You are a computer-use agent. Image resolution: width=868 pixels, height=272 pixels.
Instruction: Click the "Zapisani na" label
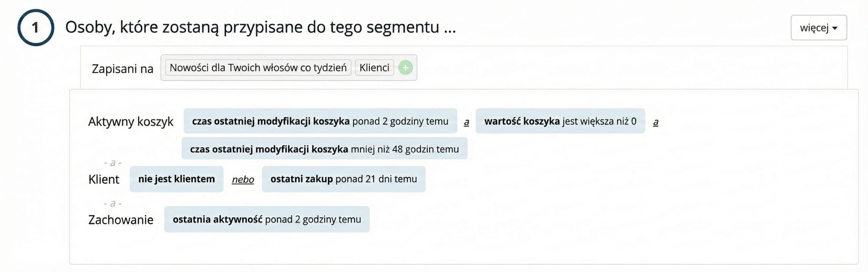122,69
